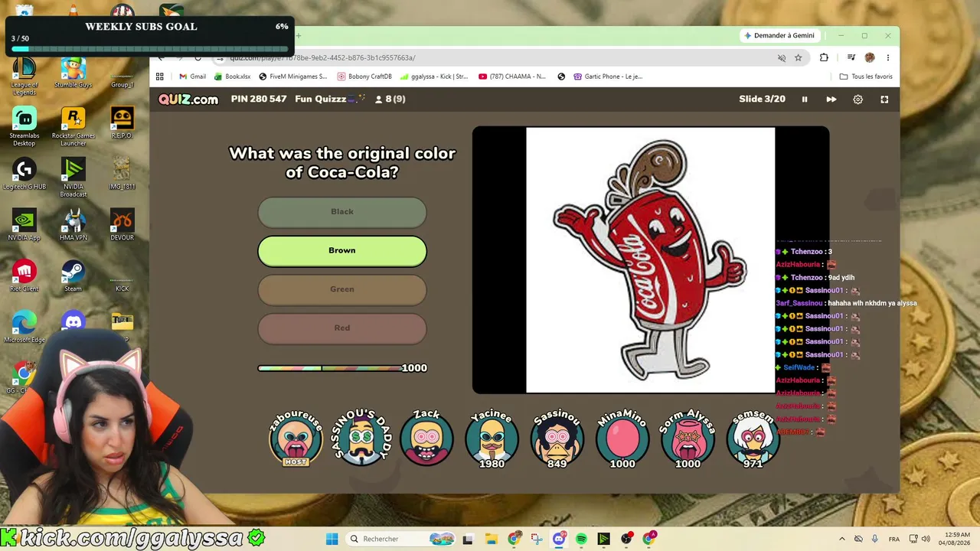Select the Green answer option
The width and height of the screenshot is (980, 551).
point(342,289)
